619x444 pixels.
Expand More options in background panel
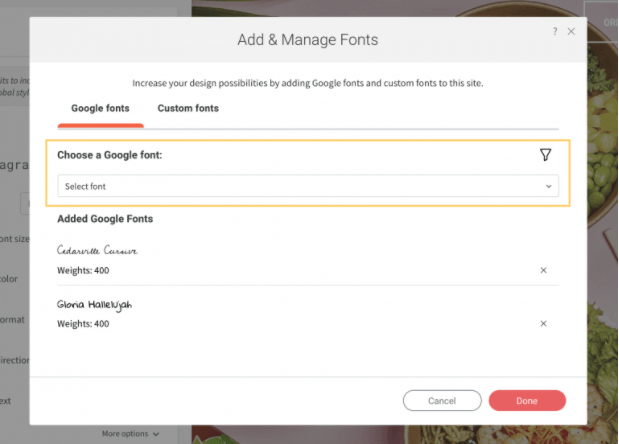[x=130, y=434]
